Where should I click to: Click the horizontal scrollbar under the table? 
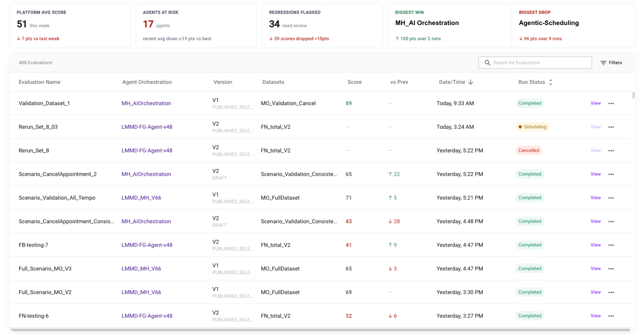click(x=320, y=330)
